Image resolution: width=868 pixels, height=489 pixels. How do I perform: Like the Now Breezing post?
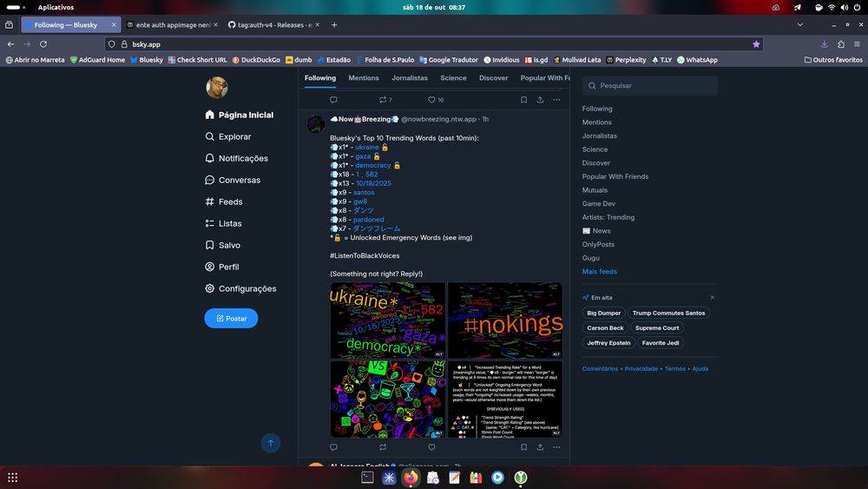point(431,447)
